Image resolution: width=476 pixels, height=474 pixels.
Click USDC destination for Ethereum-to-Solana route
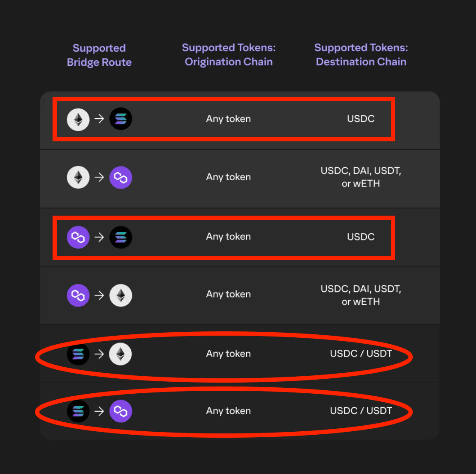pyautogui.click(x=361, y=119)
